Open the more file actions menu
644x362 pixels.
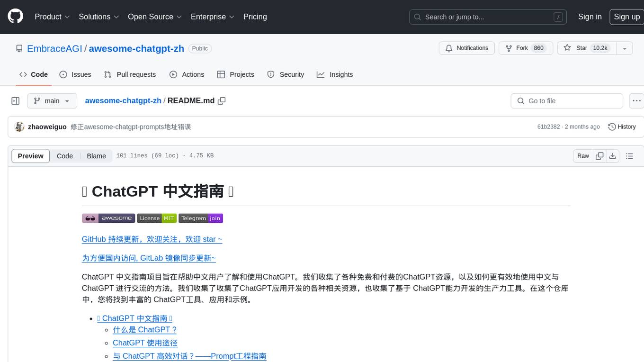[x=636, y=101]
